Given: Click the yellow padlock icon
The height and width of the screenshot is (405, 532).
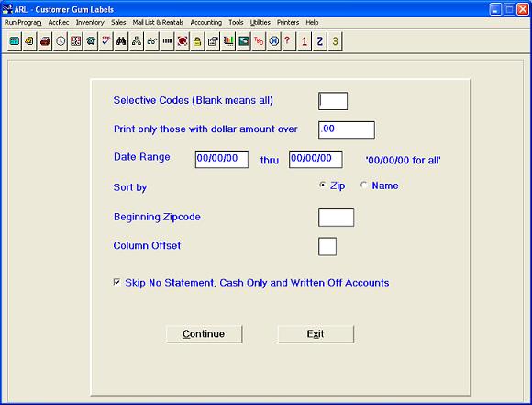Looking at the screenshot, I should pos(197,41).
